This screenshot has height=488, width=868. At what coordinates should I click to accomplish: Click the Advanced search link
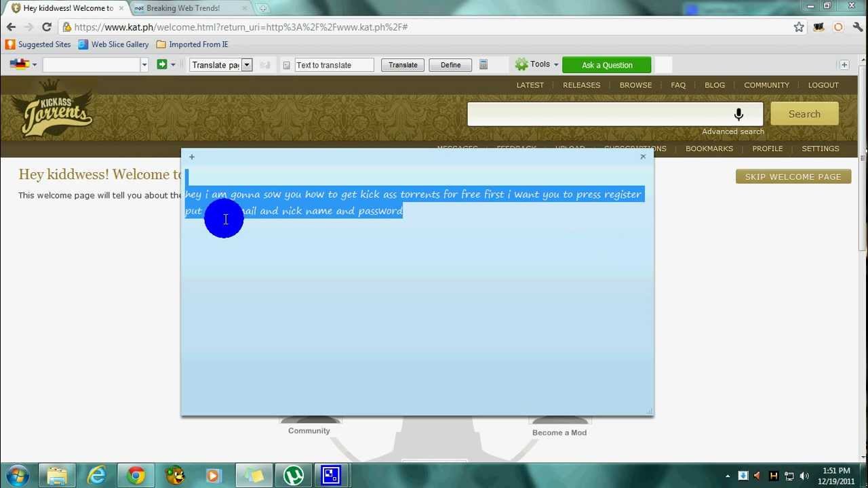pos(733,131)
